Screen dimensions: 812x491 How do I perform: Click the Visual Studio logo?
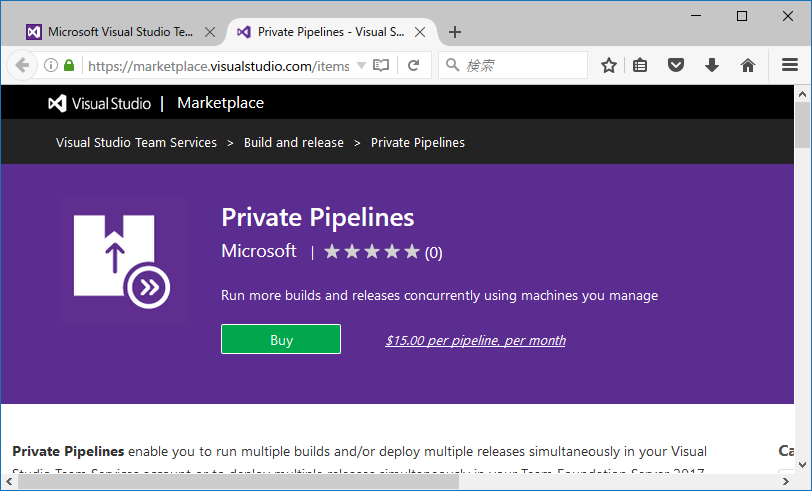(x=99, y=103)
